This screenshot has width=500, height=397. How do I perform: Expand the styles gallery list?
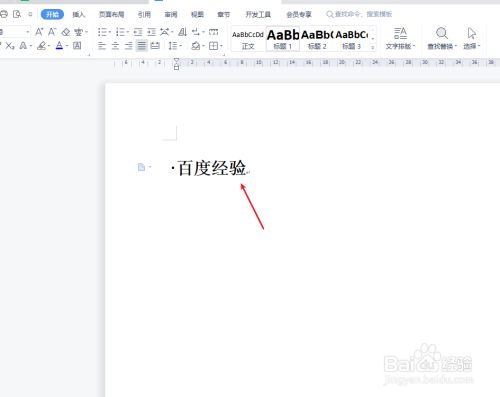373,48
